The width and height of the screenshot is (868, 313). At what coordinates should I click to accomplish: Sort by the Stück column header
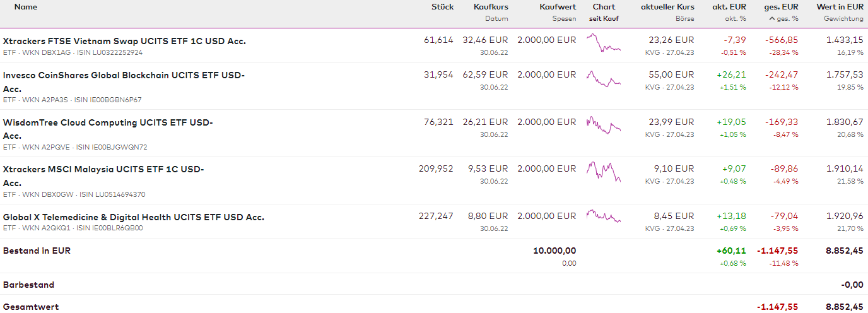tap(442, 7)
